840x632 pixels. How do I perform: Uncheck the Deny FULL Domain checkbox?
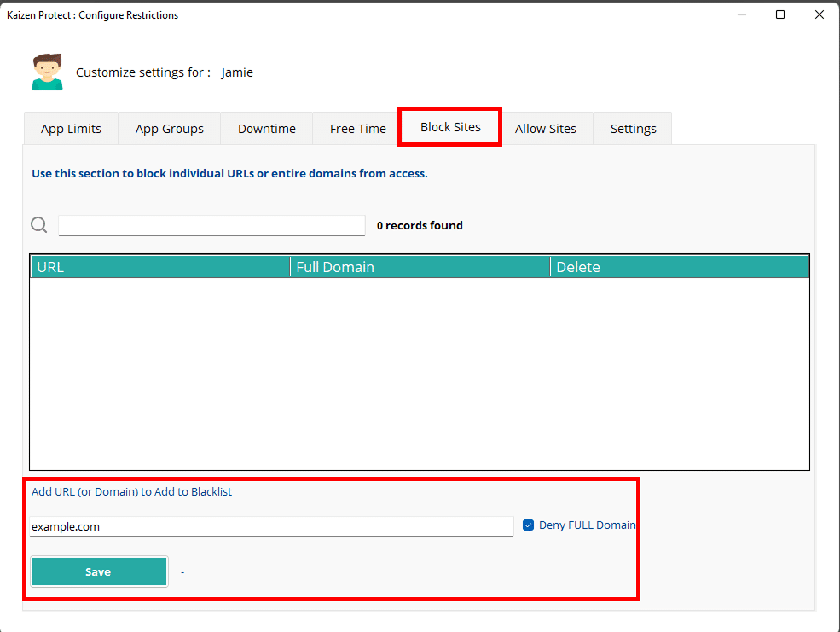[528, 525]
